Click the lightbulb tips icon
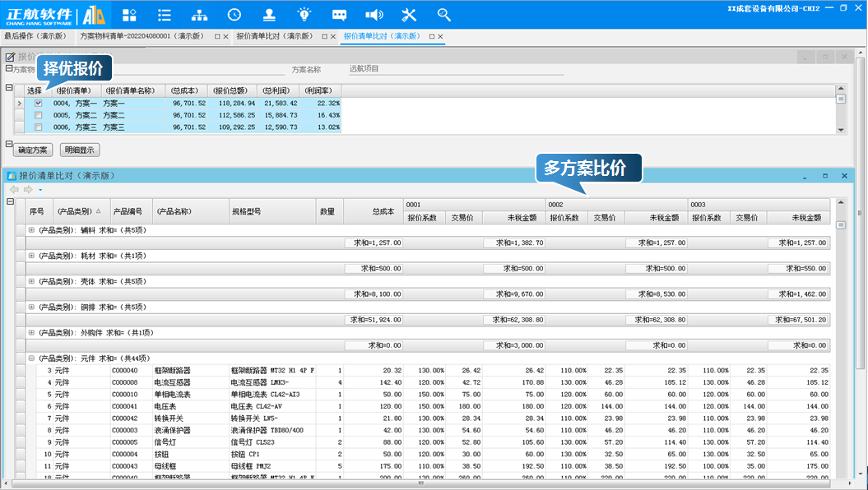The image size is (868, 490). [304, 15]
